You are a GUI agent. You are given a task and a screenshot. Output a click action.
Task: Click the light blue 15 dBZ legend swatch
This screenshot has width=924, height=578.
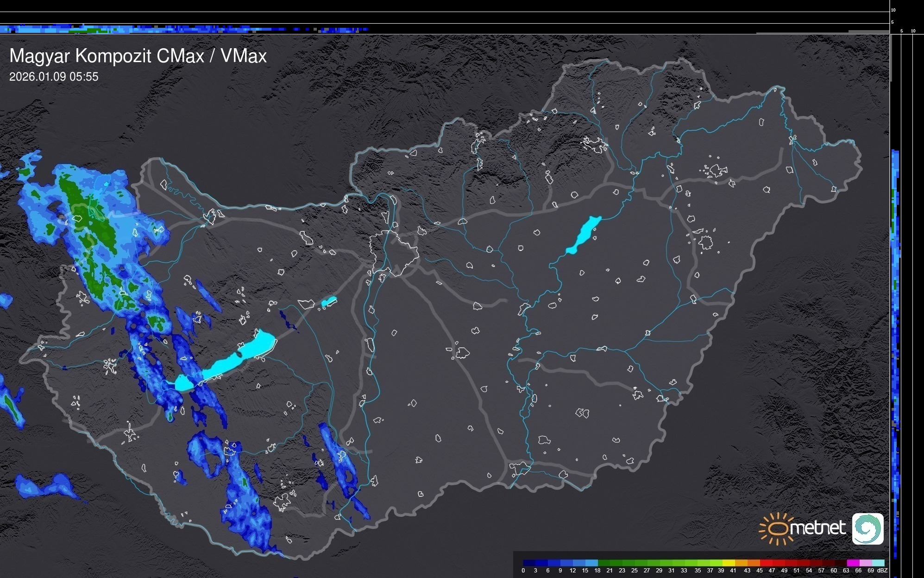coord(591,563)
